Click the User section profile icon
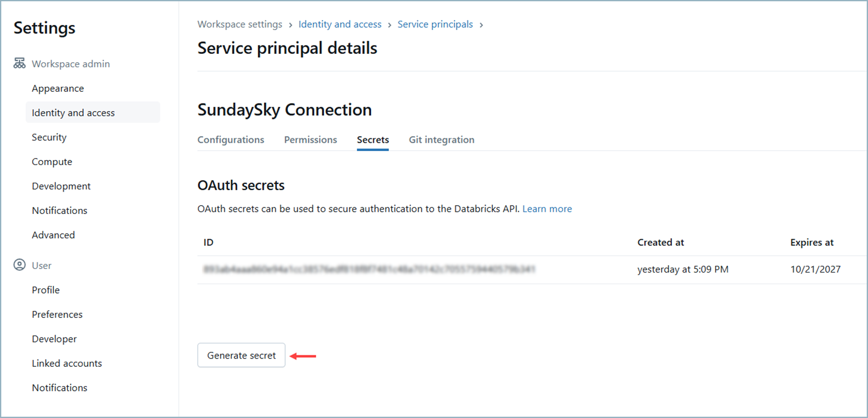The width and height of the screenshot is (868, 418). (x=19, y=265)
